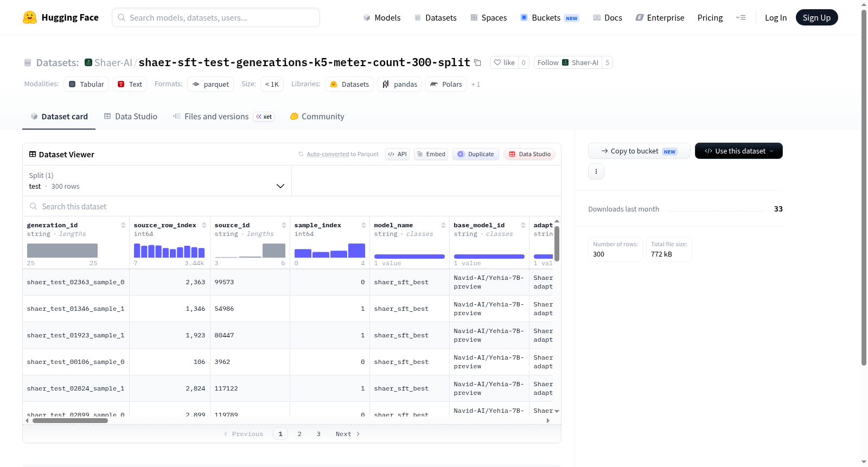868x467 pixels.
Task: Sort by model_name column sort icon
Action: coord(443,225)
